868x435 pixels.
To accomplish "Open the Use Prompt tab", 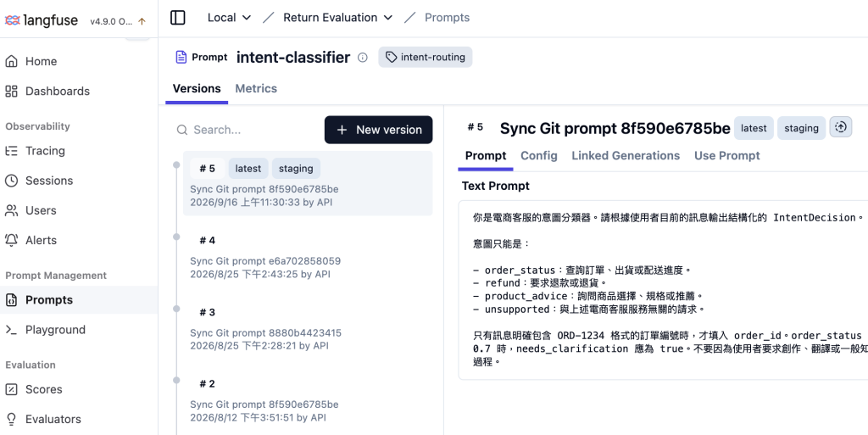I will point(726,156).
